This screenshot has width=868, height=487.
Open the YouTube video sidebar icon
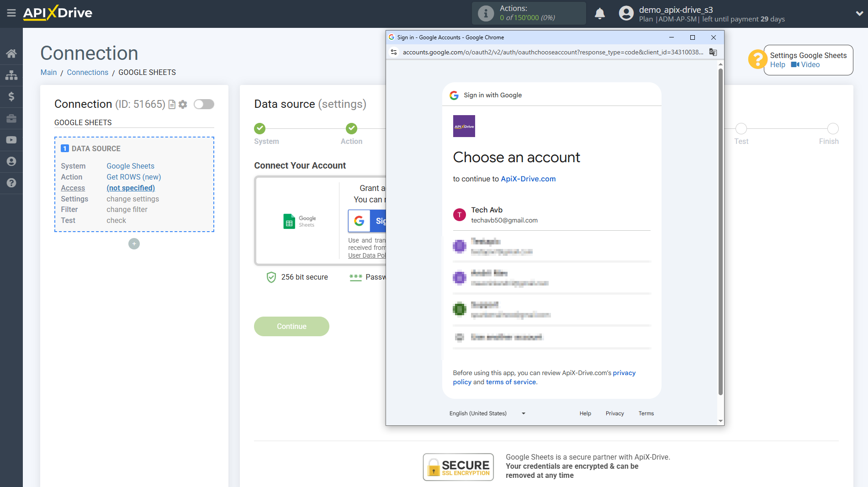(11, 140)
